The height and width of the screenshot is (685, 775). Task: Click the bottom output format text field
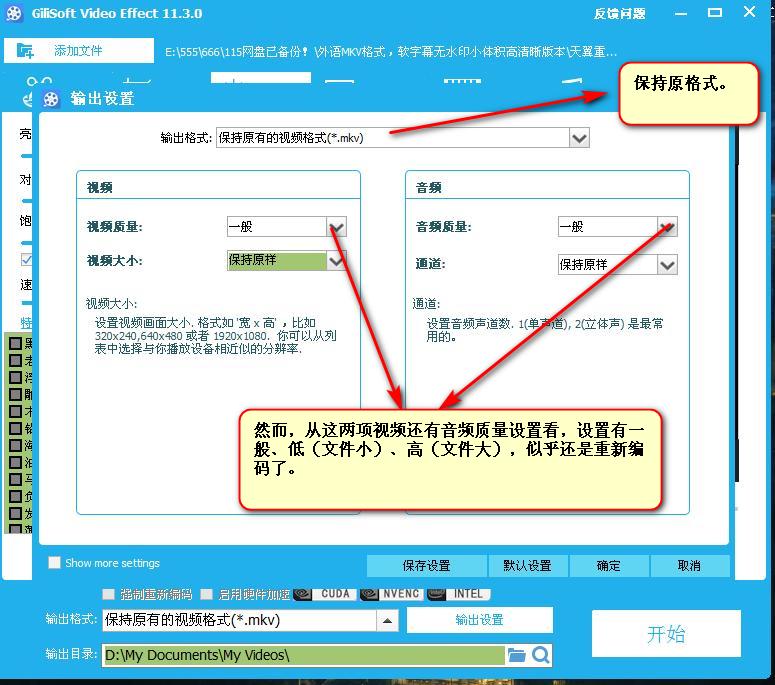pyautogui.click(x=240, y=620)
